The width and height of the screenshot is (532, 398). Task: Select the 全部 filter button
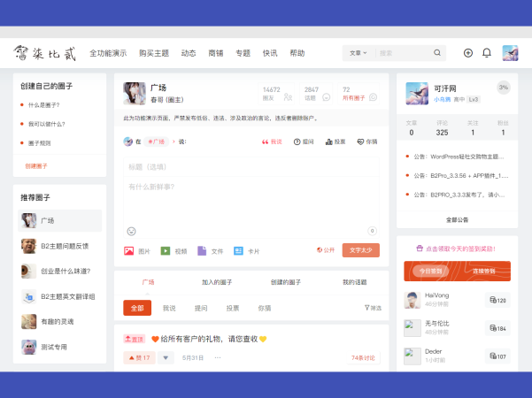click(x=137, y=308)
